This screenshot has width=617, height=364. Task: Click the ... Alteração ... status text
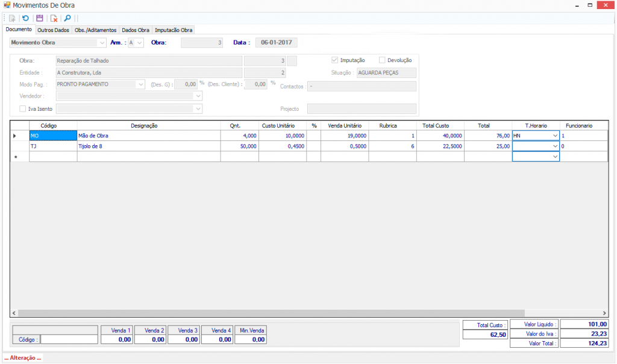[x=23, y=358]
